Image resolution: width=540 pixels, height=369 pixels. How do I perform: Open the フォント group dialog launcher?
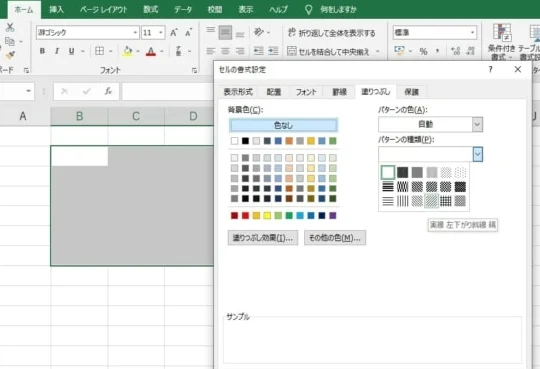coord(194,71)
